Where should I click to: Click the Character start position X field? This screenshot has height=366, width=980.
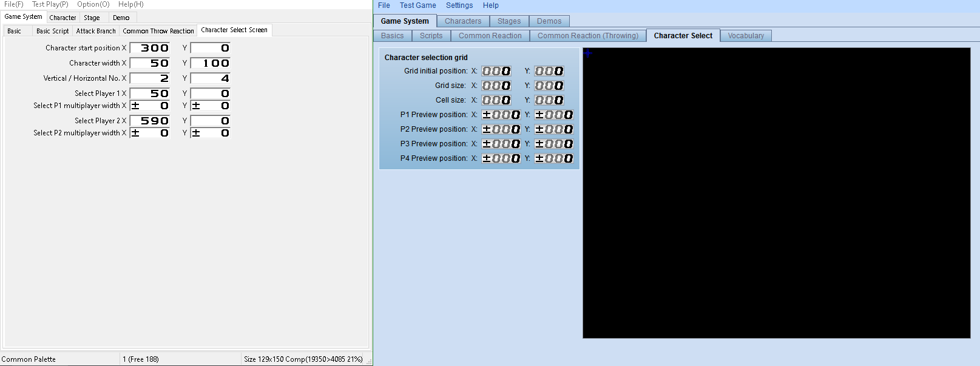pos(150,48)
